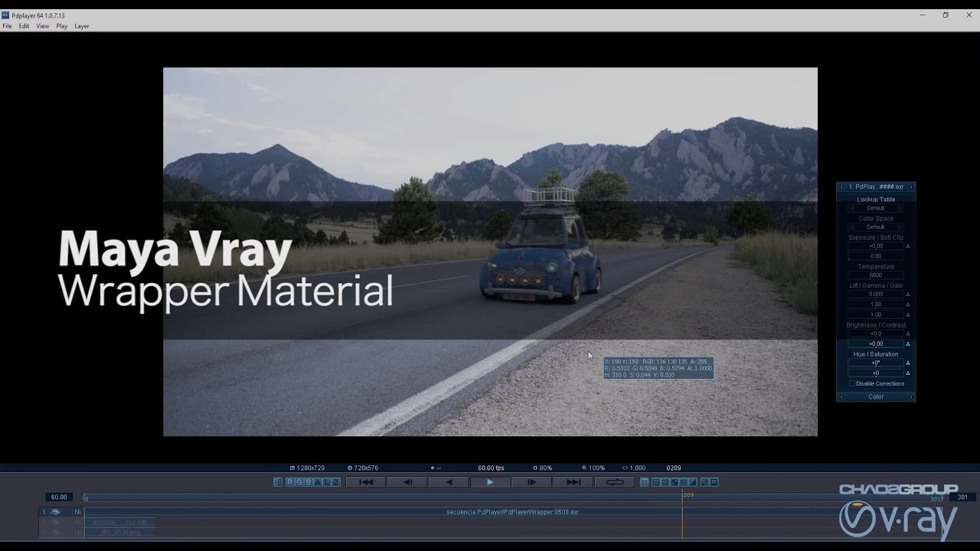Click the per-channel icon beside Exposure
This screenshot has height=551, width=980.
click(908, 246)
